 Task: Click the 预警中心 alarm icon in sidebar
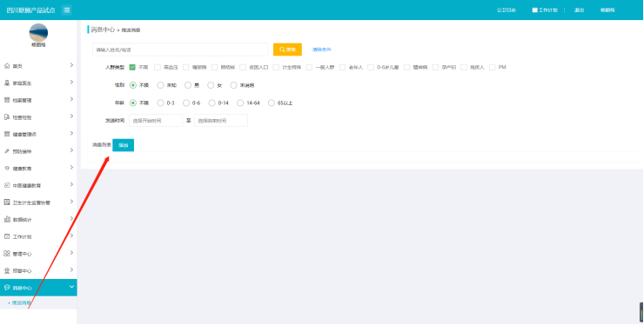click(x=7, y=270)
